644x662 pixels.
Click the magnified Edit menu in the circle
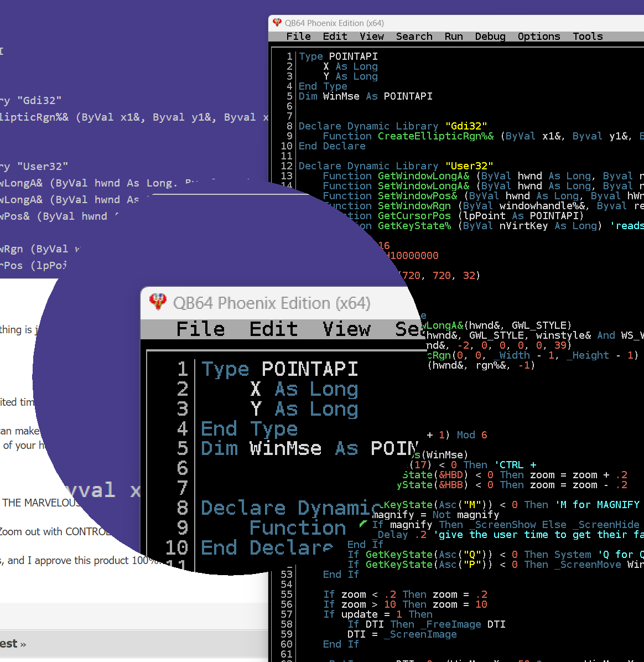(x=273, y=329)
